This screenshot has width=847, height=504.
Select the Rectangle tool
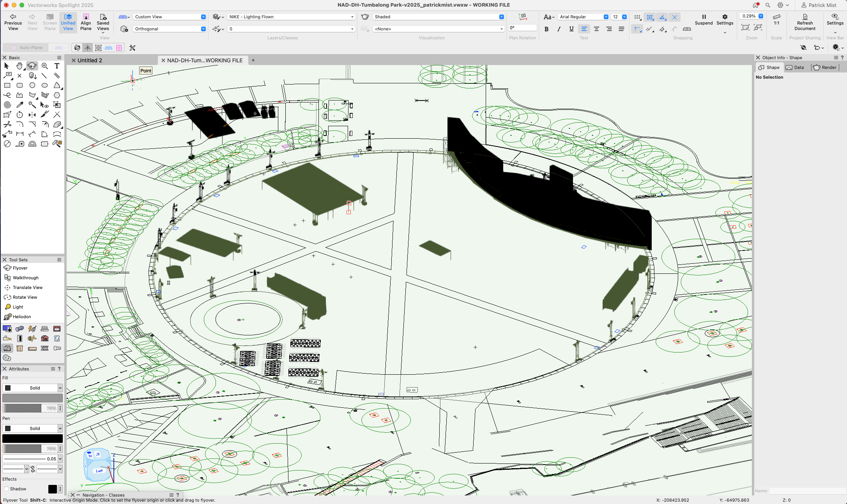[x=7, y=85]
